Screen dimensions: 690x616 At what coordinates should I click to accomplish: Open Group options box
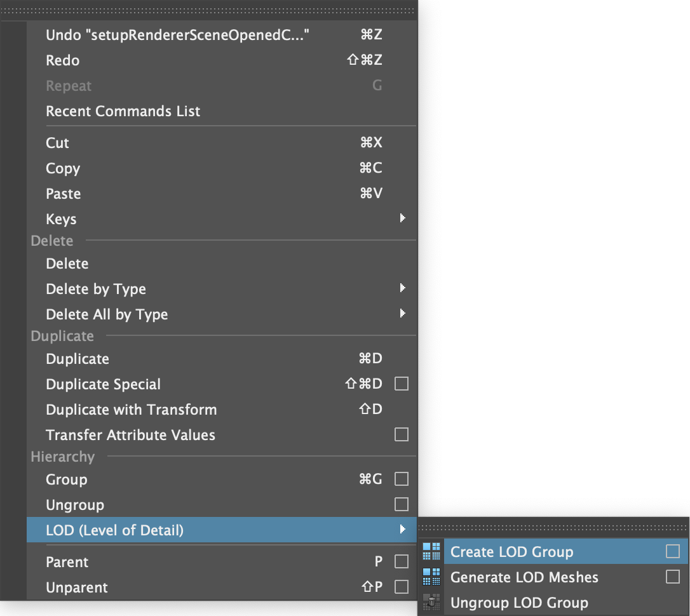[x=402, y=479]
